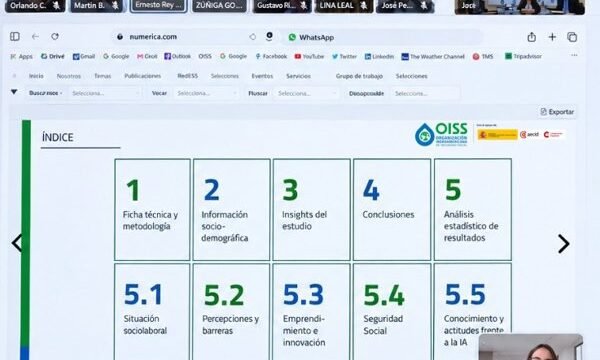Open the Selecciona dropdown beside Vecar
This screenshot has width=600, height=360.
(207, 93)
